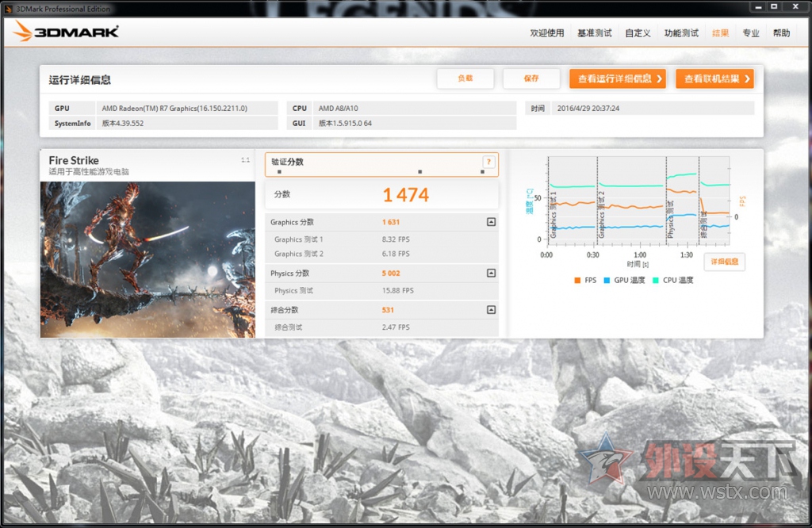Click the timestamp 2016/4/29 20:37:24
The width and height of the screenshot is (812, 528).
[x=588, y=108]
